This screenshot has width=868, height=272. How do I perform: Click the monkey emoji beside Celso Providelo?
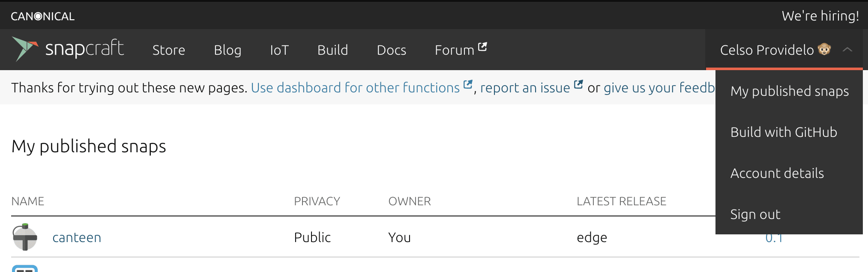tap(824, 50)
